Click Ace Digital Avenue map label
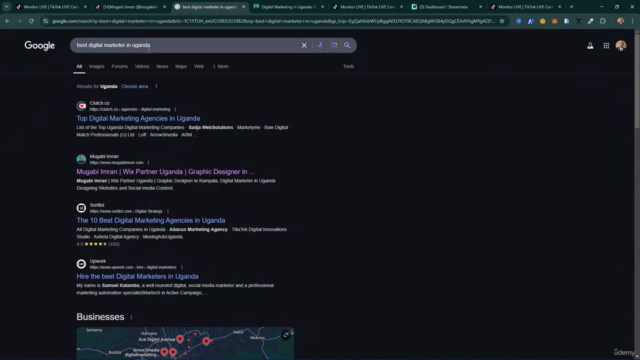This screenshot has width=640, height=360. click(157, 339)
